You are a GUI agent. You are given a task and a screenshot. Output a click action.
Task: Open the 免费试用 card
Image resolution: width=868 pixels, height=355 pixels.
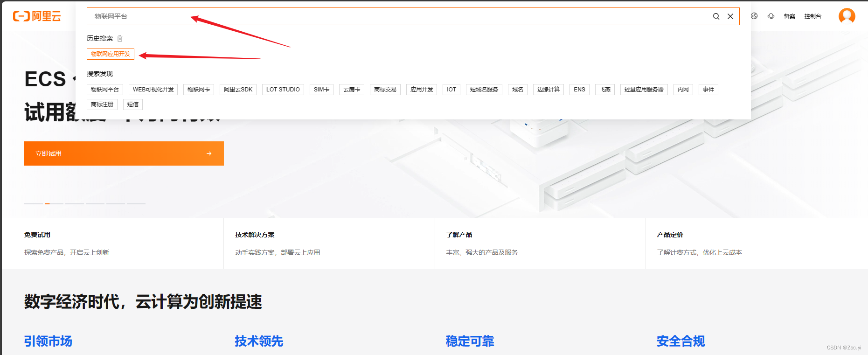pos(112,244)
